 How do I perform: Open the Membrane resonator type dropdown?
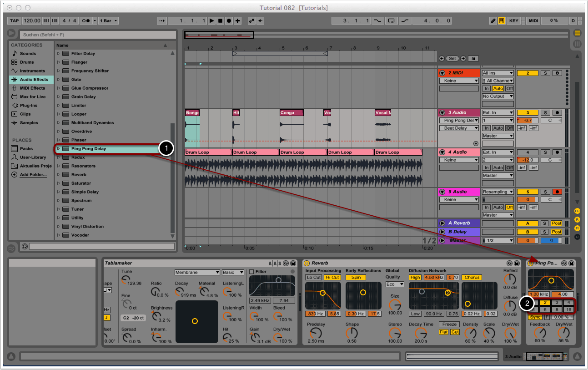[196, 272]
